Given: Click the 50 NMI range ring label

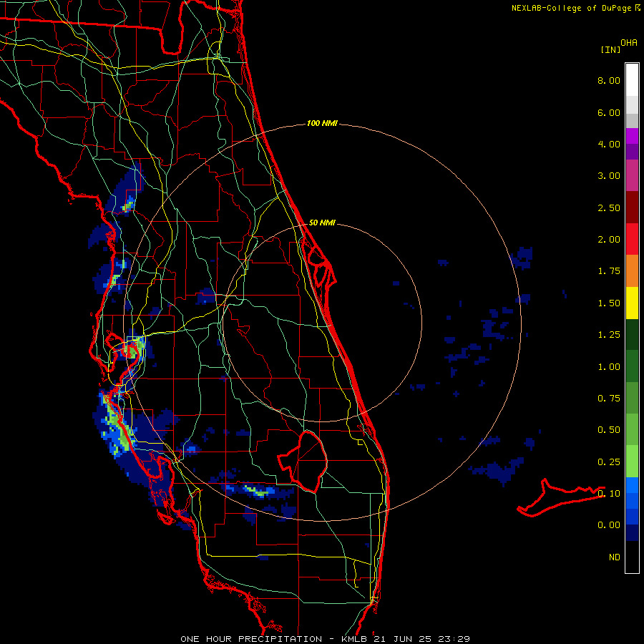Looking at the screenshot, I should 322,223.
